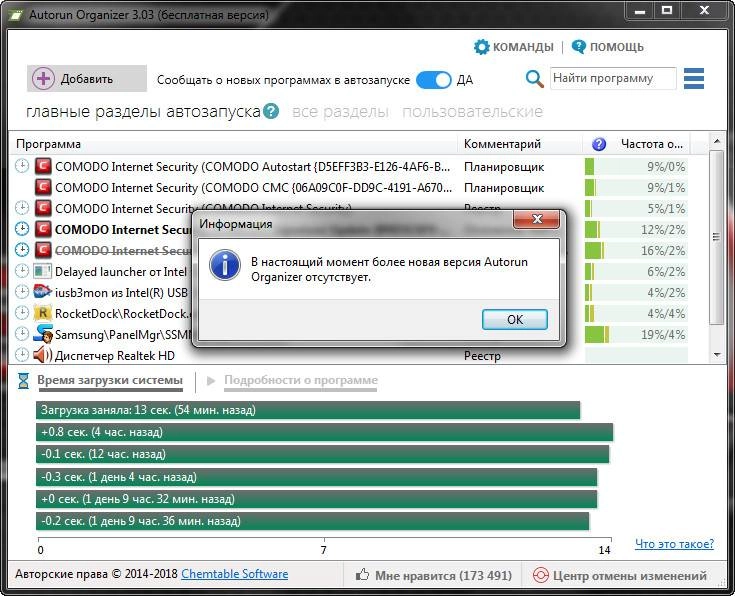Open the Подробности о программе tab

pyautogui.click(x=300, y=380)
